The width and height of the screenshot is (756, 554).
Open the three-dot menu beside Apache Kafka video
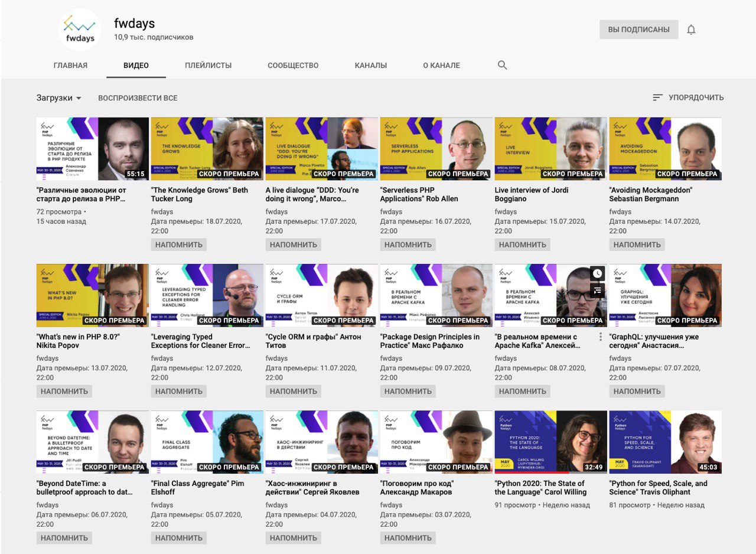(x=601, y=337)
